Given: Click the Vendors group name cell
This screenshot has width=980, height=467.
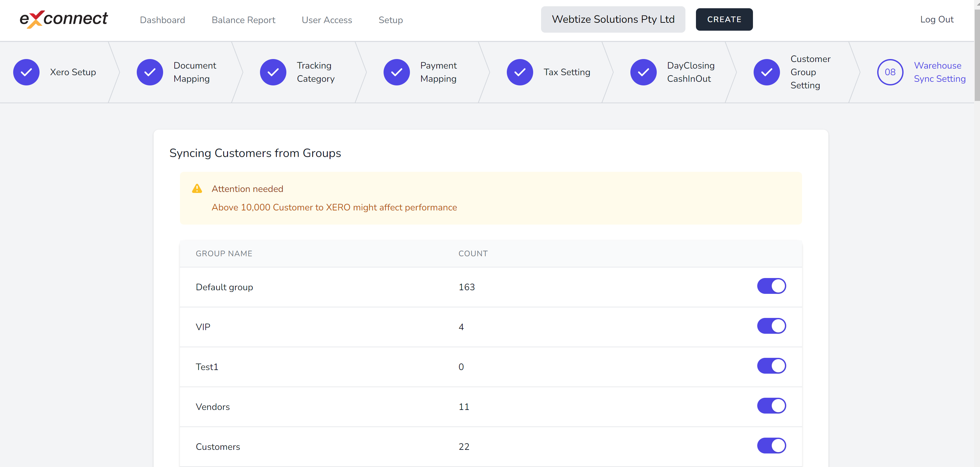Looking at the screenshot, I should coord(213,407).
